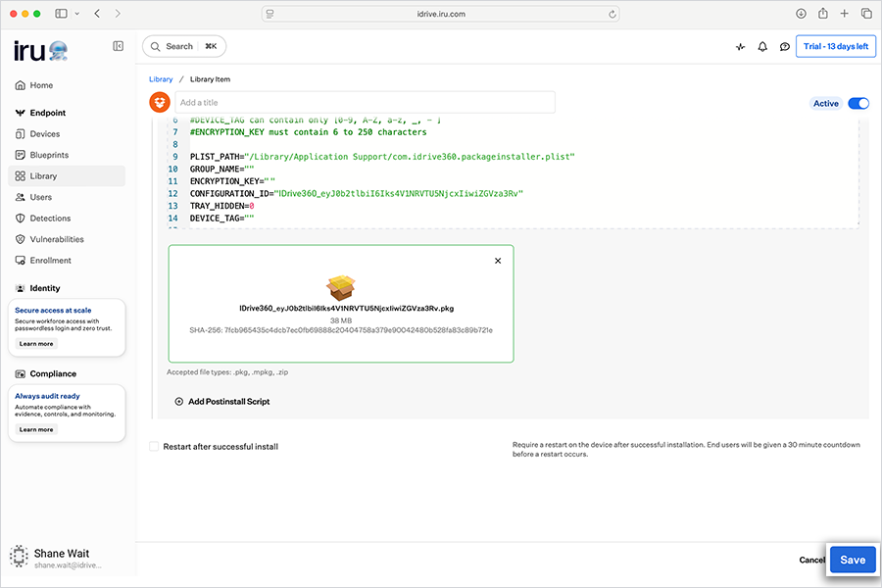Open the chat support icon

784,47
